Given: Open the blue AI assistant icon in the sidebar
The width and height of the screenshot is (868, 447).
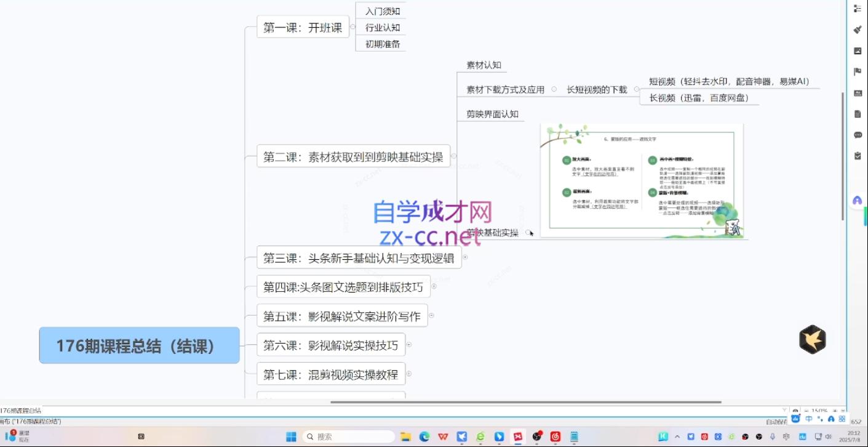Looking at the screenshot, I should [x=858, y=201].
